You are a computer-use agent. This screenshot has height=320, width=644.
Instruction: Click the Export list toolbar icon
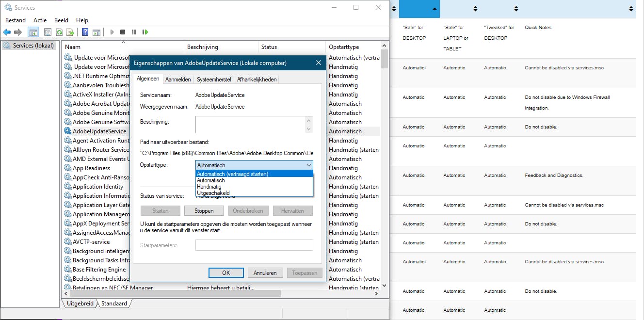pyautogui.click(x=70, y=32)
